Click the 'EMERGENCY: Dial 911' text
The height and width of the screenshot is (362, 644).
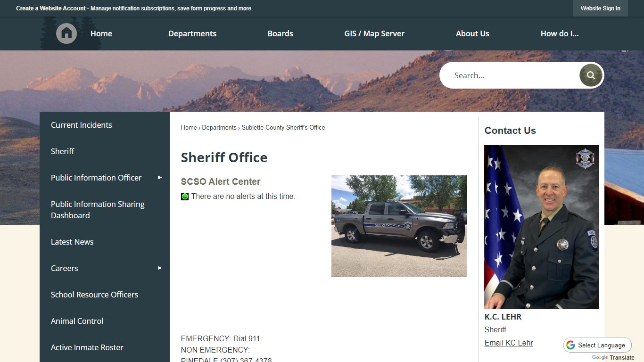221,339
